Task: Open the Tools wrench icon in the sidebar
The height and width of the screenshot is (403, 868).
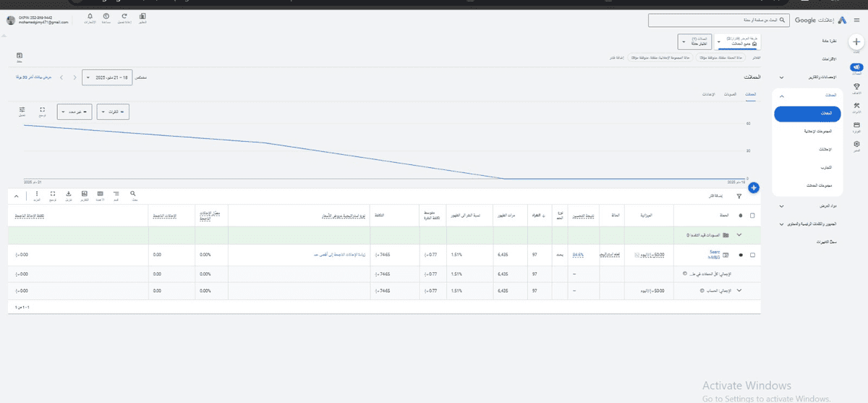Action: pyautogui.click(x=856, y=106)
